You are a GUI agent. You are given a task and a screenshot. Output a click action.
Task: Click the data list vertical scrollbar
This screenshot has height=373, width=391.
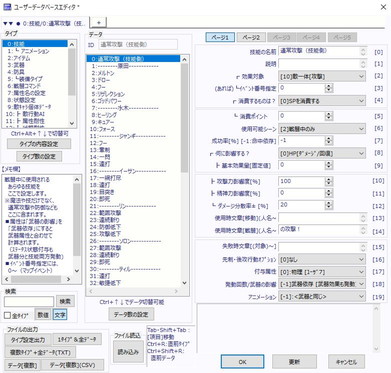coord(185,171)
